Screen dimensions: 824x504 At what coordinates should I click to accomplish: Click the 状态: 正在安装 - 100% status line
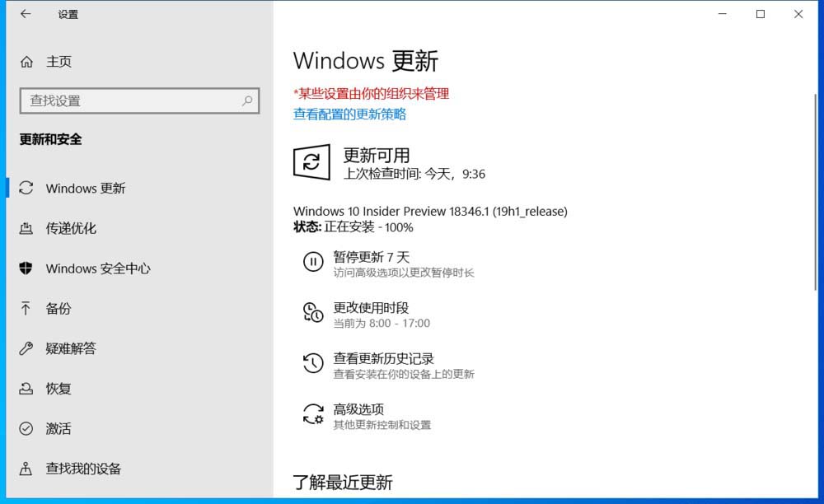(353, 227)
